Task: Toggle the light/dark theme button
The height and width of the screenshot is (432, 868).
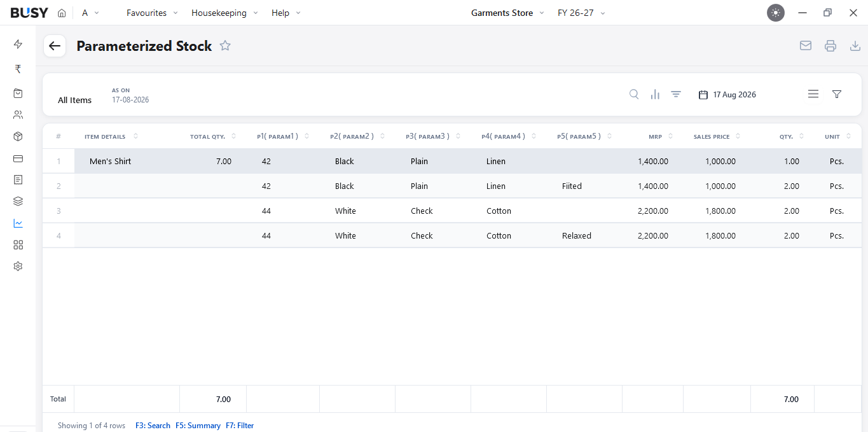Action: coord(776,13)
